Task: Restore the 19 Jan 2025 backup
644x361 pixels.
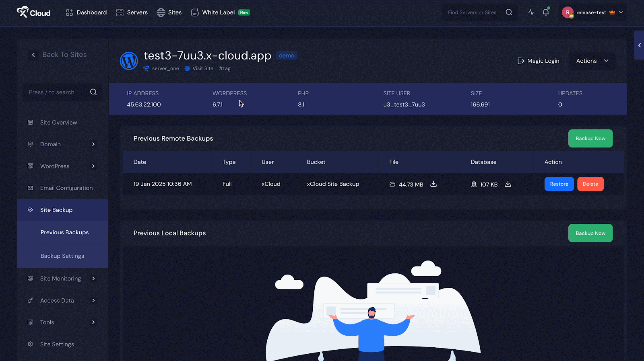Action: tap(559, 184)
